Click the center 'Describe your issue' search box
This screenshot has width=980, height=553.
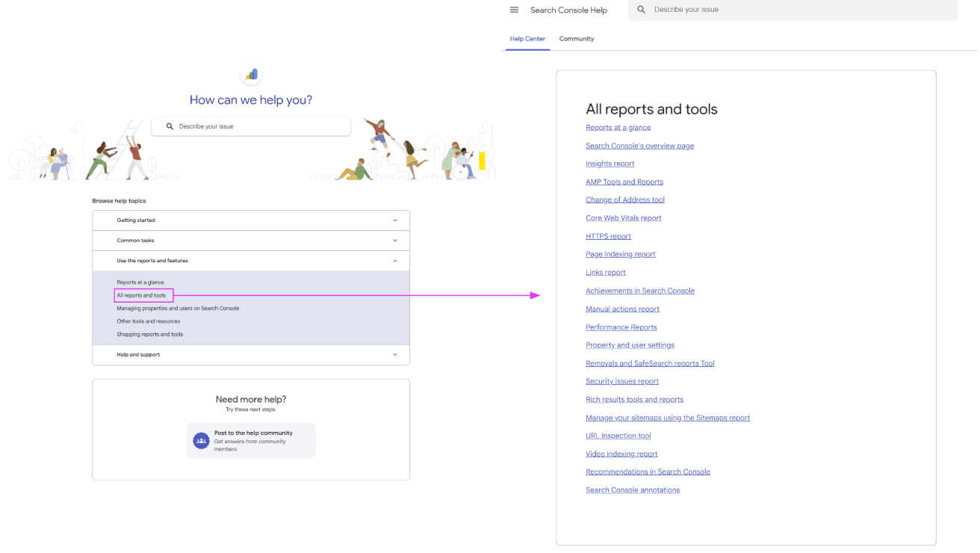point(251,126)
